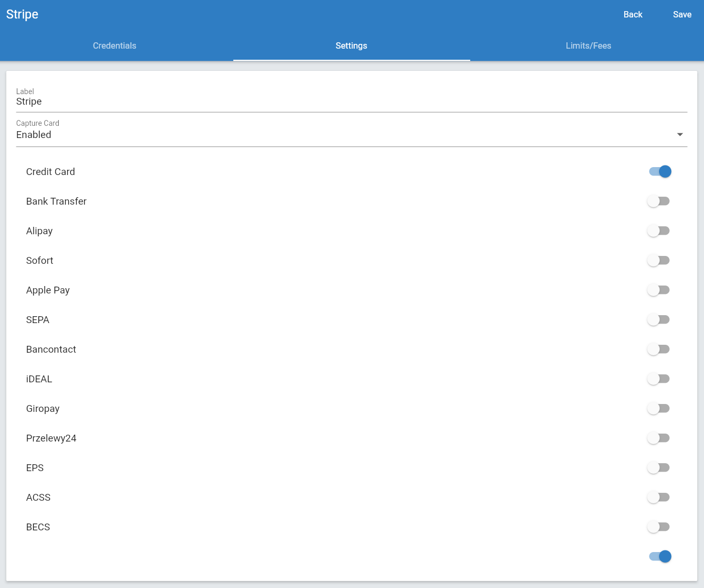Open the Limits/Fees tab
This screenshot has width=704, height=588.
588,45
